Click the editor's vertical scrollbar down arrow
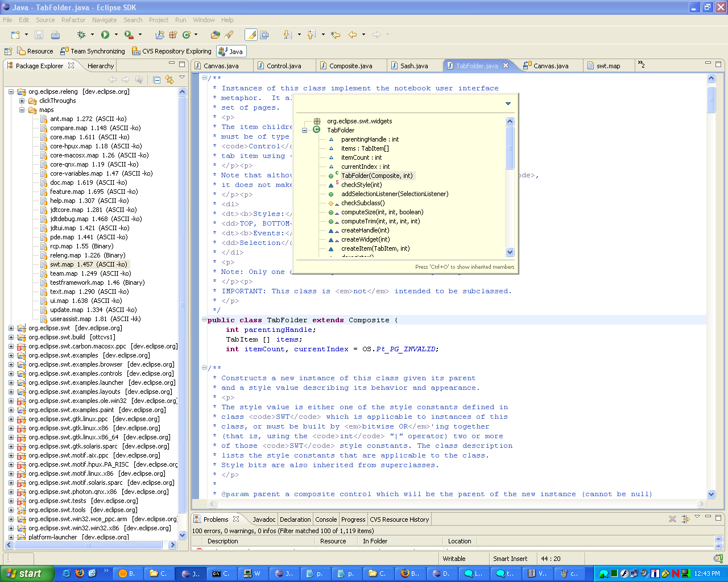728x582 pixels. (711, 494)
